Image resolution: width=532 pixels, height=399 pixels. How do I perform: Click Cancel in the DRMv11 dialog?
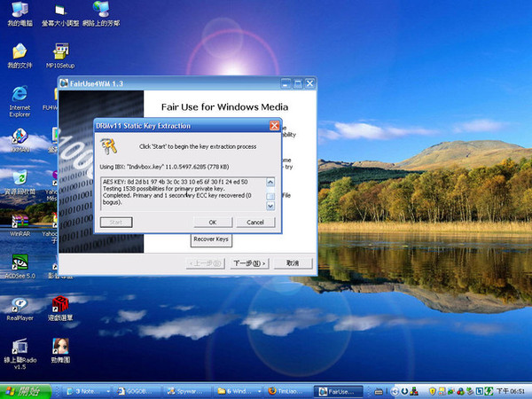click(255, 223)
